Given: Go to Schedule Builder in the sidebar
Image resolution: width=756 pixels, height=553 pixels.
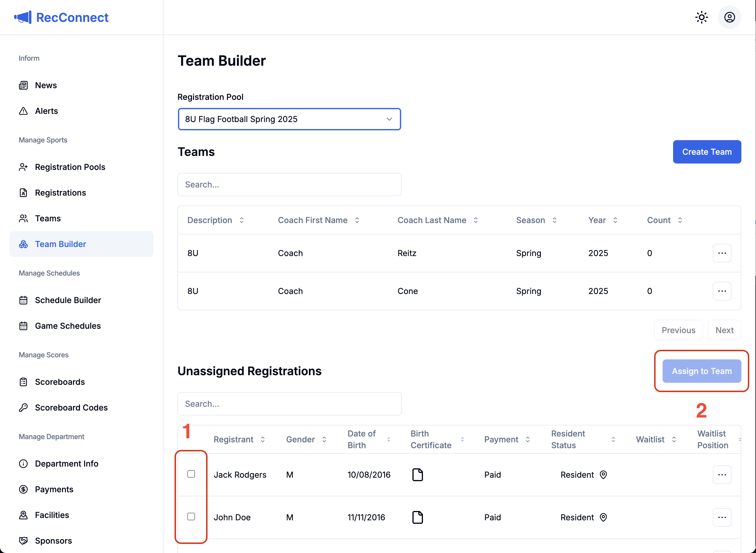Looking at the screenshot, I should click(68, 300).
